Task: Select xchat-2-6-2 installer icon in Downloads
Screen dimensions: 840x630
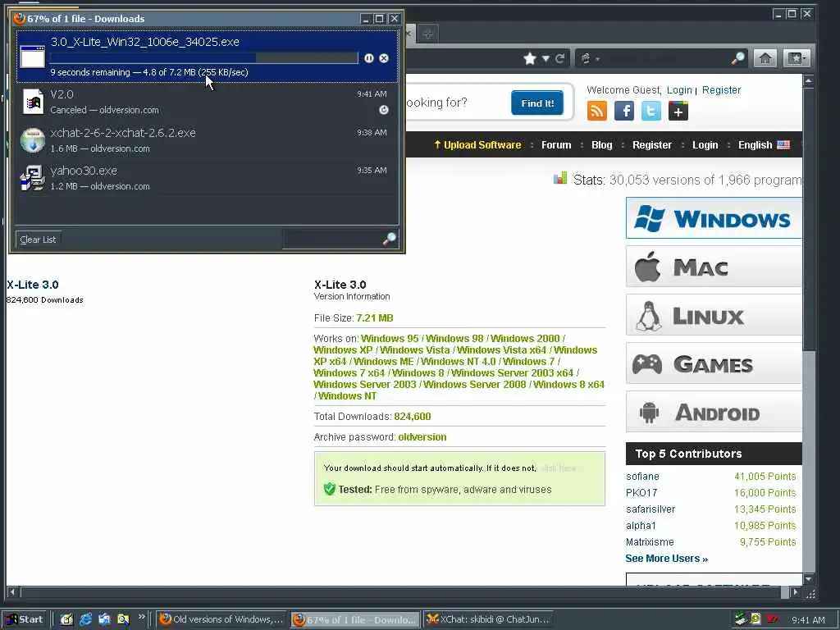Action: pos(33,140)
